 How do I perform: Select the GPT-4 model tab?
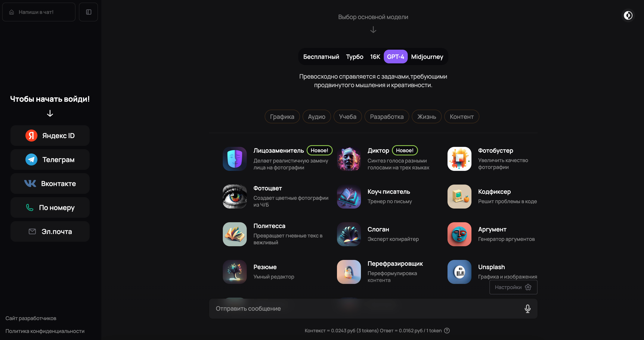396,57
